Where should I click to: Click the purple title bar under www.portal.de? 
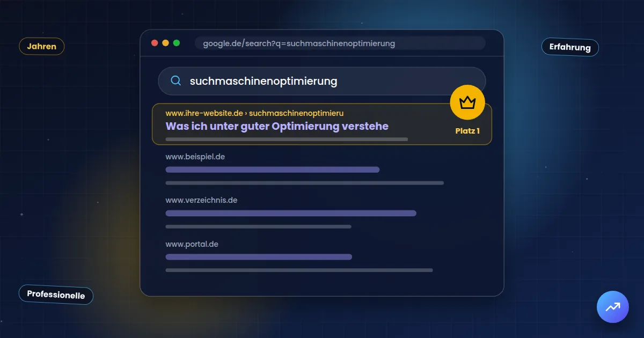coord(259,257)
